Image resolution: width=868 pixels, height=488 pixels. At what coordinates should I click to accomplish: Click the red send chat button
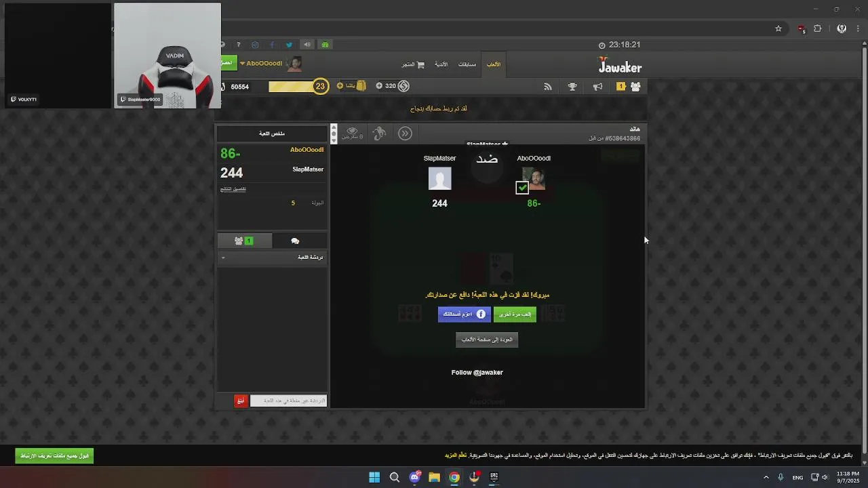point(240,401)
